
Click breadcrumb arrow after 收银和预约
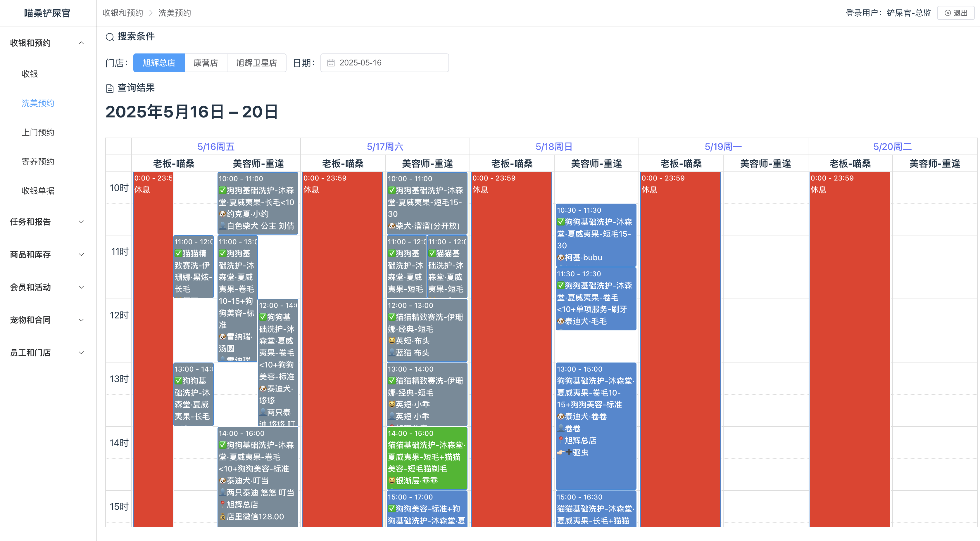pos(151,13)
